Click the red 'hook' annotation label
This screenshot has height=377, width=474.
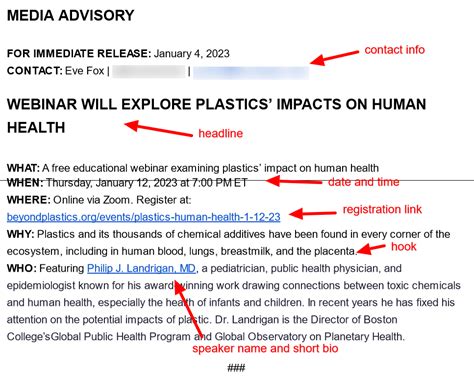click(404, 247)
